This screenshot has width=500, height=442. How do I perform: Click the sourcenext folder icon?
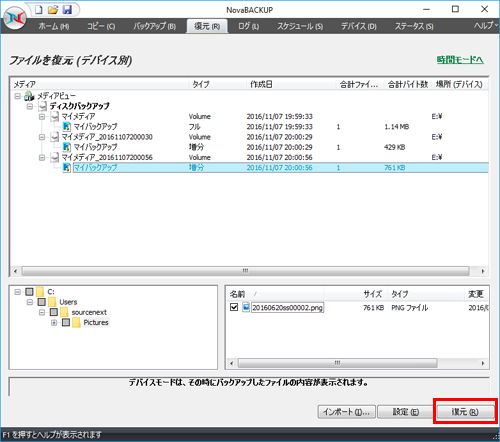(x=64, y=312)
